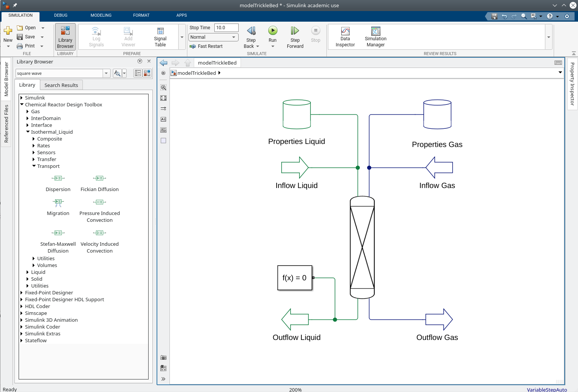This screenshot has height=392, width=578.
Task: Click the Fit to View palette icon
Action: [x=163, y=98]
